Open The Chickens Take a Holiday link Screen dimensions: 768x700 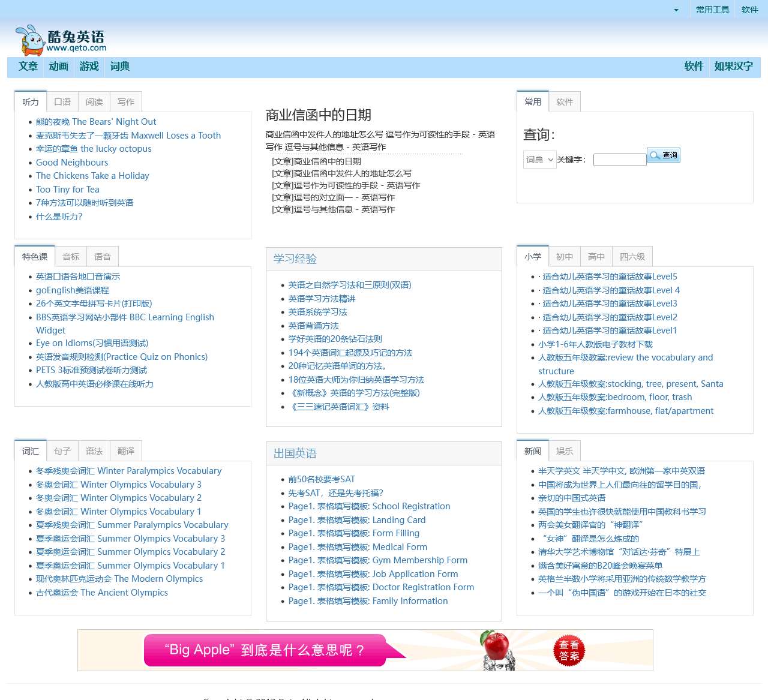point(92,176)
